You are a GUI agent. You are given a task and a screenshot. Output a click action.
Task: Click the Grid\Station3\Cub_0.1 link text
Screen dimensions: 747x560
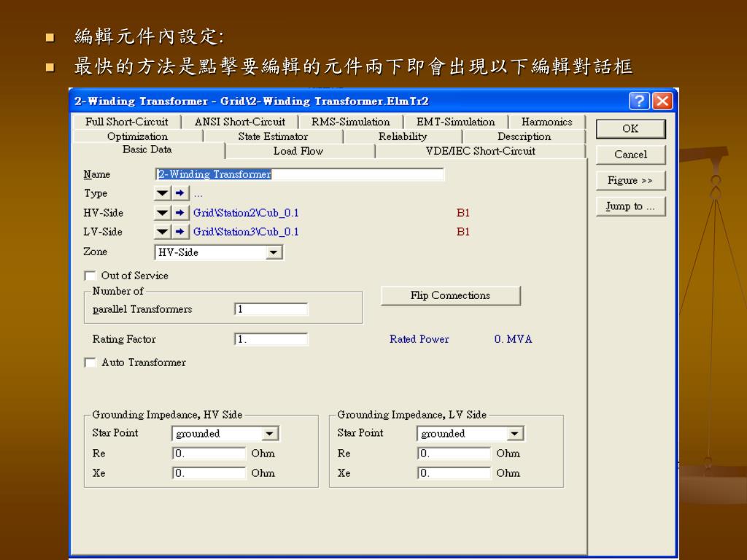246,232
